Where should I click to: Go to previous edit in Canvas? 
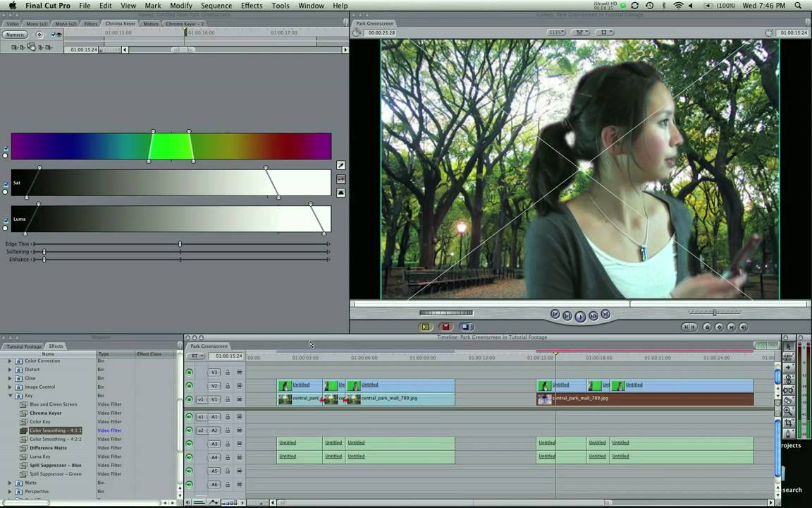point(555,314)
